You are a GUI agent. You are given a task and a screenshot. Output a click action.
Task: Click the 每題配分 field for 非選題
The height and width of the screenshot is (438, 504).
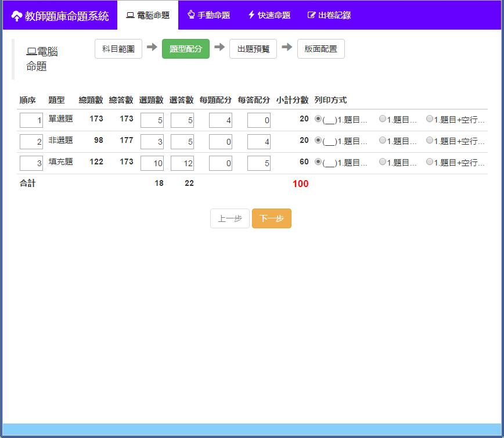[x=221, y=142]
